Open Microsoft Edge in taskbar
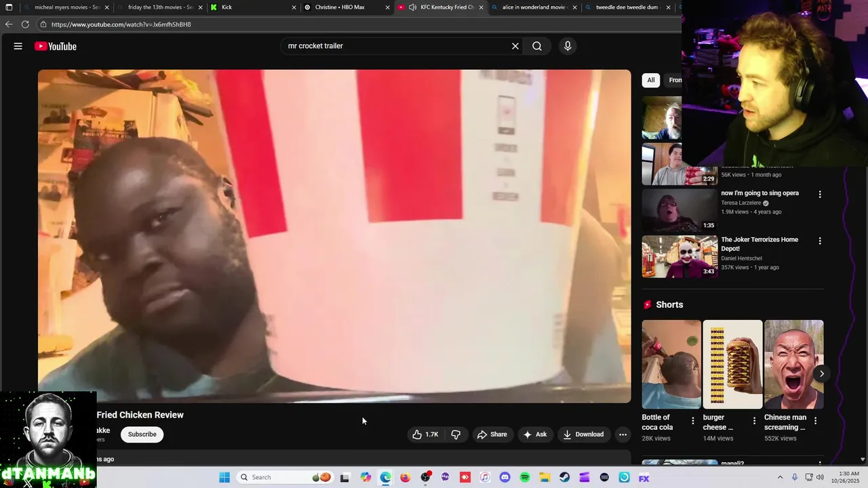This screenshot has width=868, height=488. click(x=385, y=477)
